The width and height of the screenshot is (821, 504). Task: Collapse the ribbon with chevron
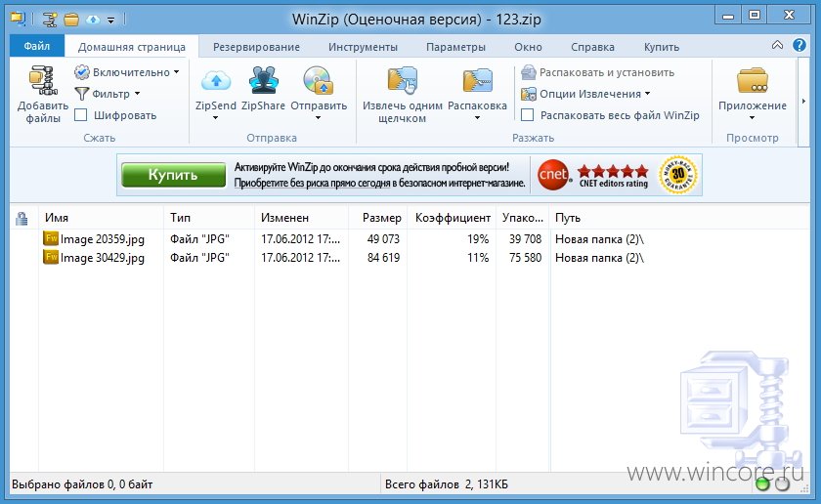click(778, 45)
